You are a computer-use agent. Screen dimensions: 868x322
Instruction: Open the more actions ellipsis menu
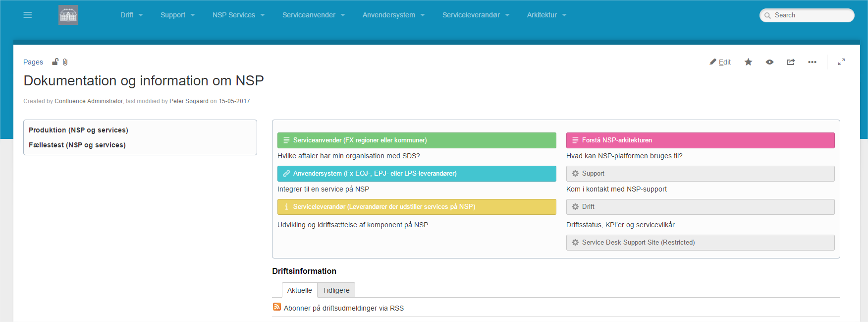pos(812,62)
